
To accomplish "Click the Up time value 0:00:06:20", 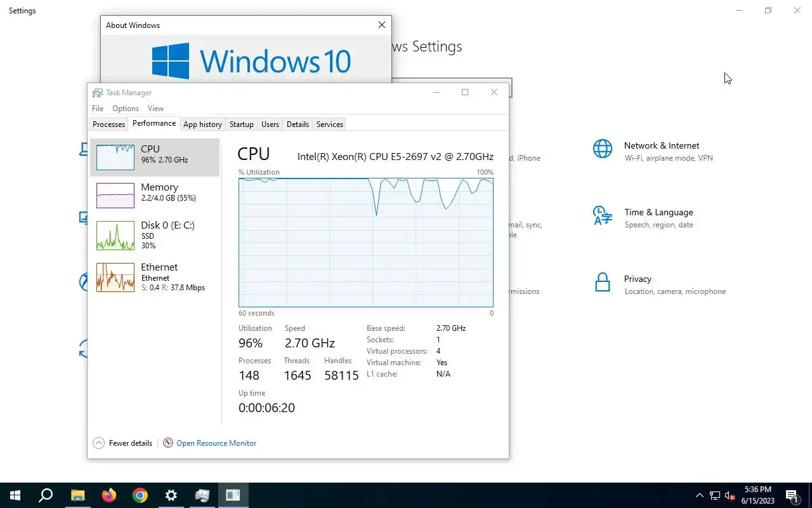I will click(x=266, y=408).
